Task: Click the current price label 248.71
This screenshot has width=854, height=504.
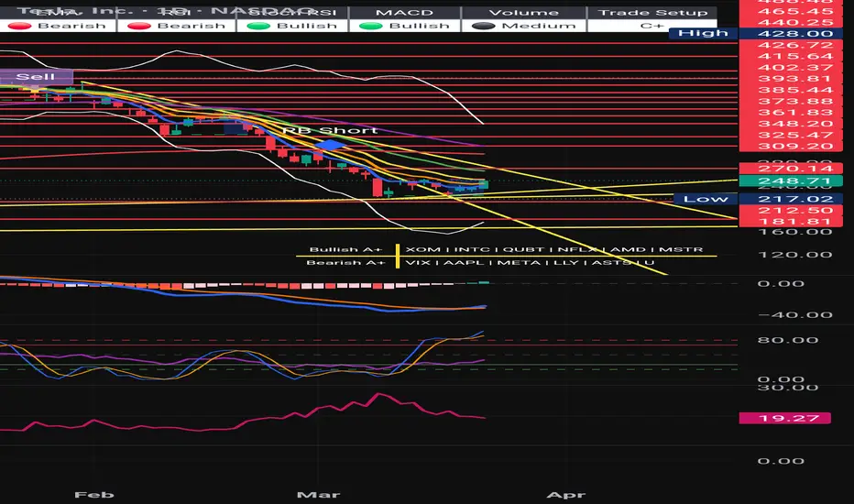Action: [791, 181]
